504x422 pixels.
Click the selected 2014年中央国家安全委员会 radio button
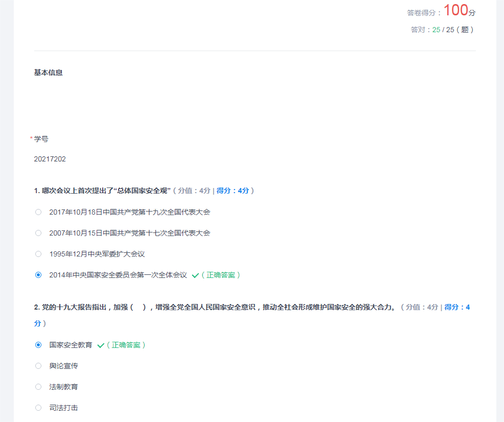pos(38,275)
